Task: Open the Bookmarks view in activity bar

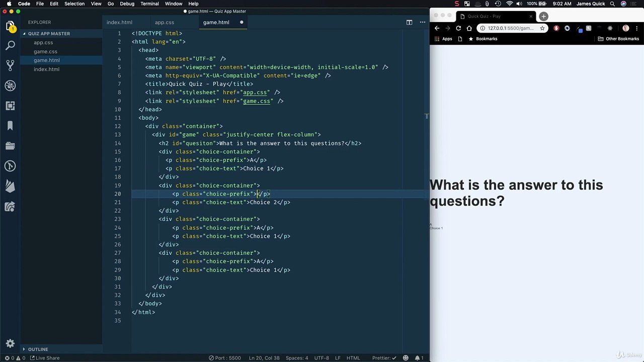Action: click(x=10, y=126)
